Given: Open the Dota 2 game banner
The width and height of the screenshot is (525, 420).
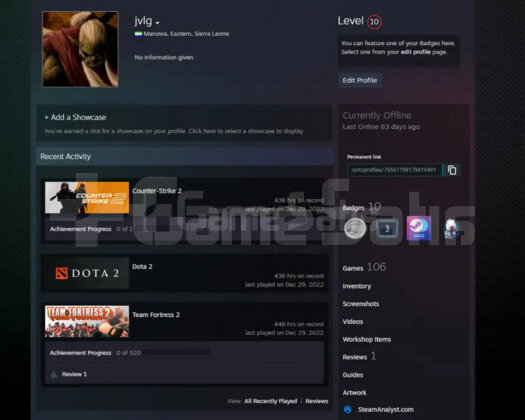Looking at the screenshot, I should [87, 273].
